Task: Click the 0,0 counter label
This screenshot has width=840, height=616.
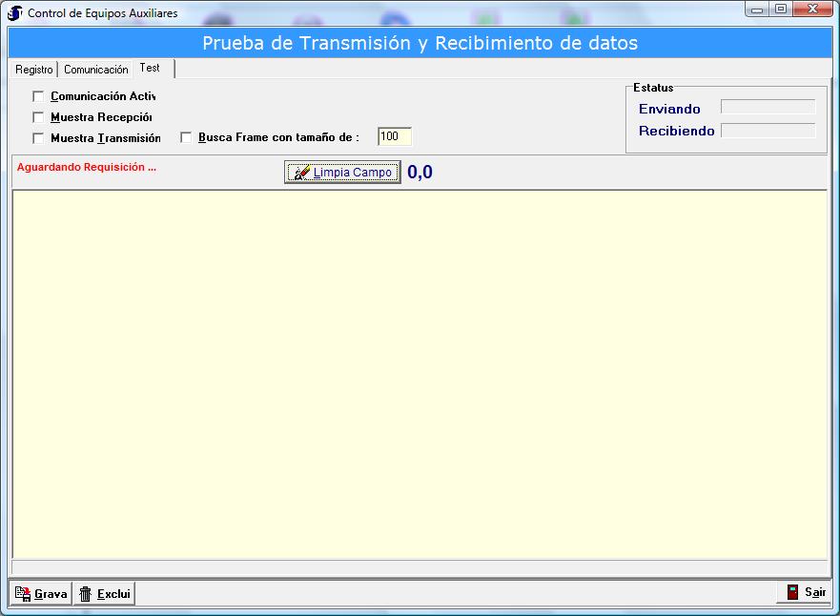Action: 420,173
